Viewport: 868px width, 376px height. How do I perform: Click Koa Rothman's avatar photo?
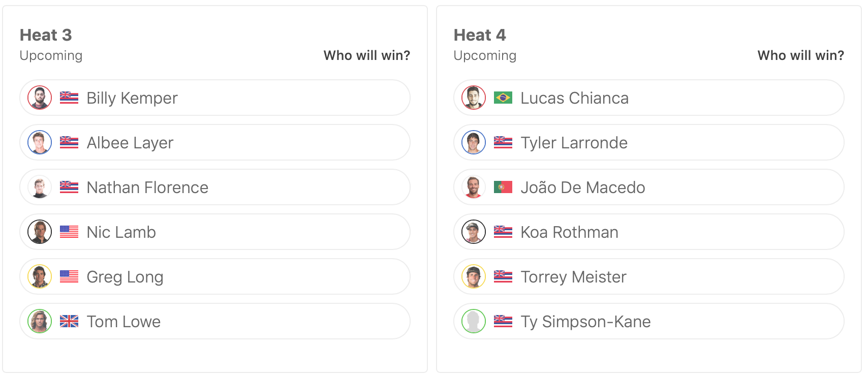(x=474, y=232)
